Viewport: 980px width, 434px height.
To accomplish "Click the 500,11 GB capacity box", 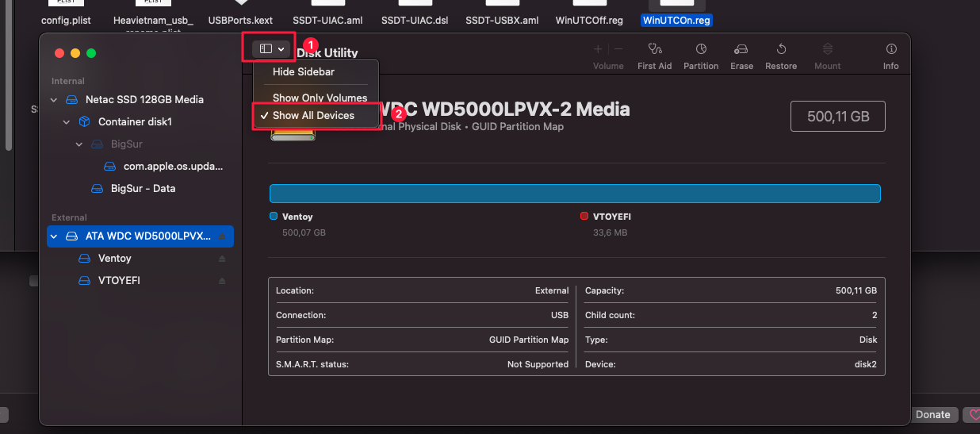I will [838, 116].
